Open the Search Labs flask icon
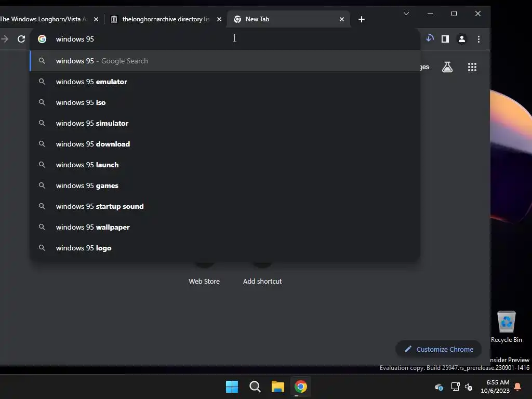The height and width of the screenshot is (399, 532). click(x=447, y=67)
